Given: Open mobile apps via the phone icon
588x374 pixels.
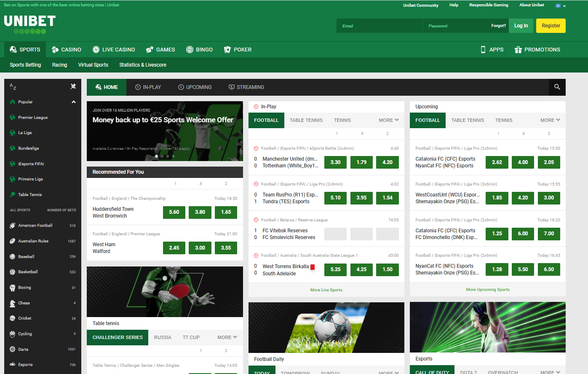Looking at the screenshot, I should tap(482, 49).
